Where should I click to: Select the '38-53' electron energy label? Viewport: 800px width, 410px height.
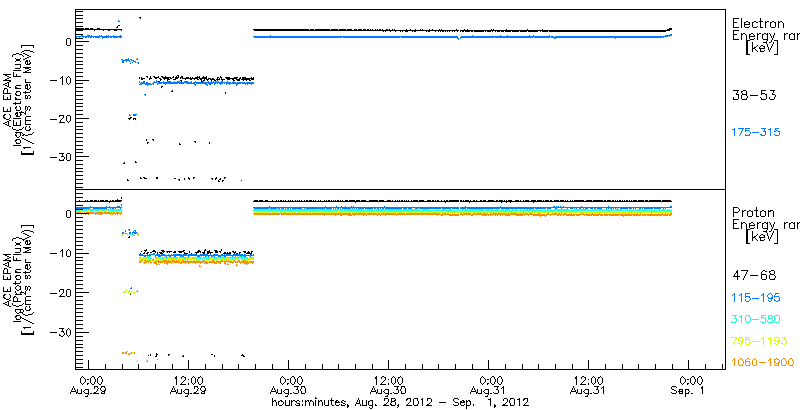tap(754, 95)
